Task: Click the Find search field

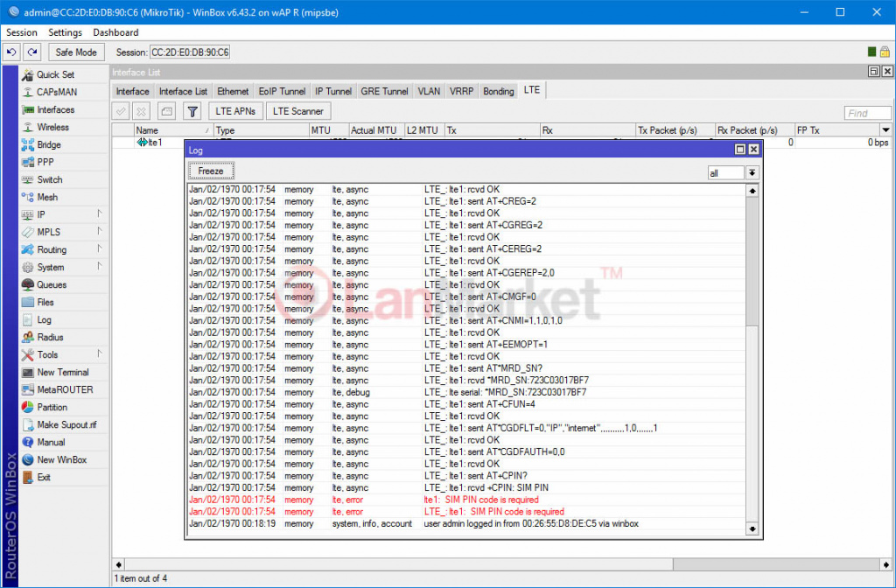Action: pos(867,113)
